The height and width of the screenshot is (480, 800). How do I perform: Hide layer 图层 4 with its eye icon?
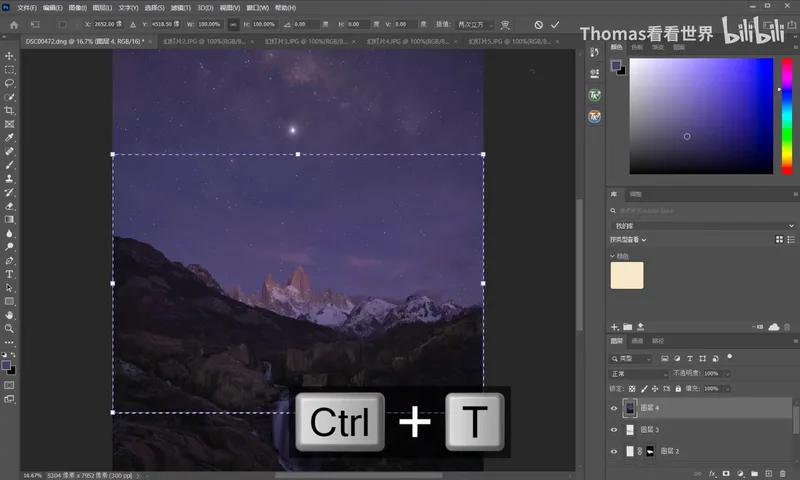pyautogui.click(x=614, y=408)
